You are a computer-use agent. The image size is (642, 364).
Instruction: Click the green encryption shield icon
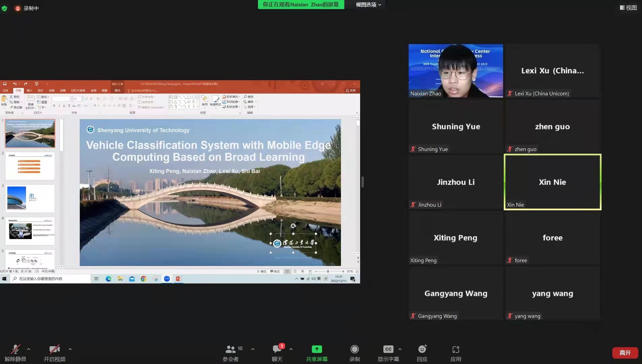[x=4, y=8]
